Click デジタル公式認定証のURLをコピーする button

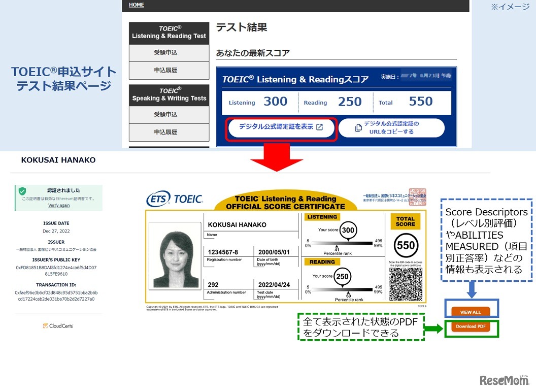(x=392, y=128)
